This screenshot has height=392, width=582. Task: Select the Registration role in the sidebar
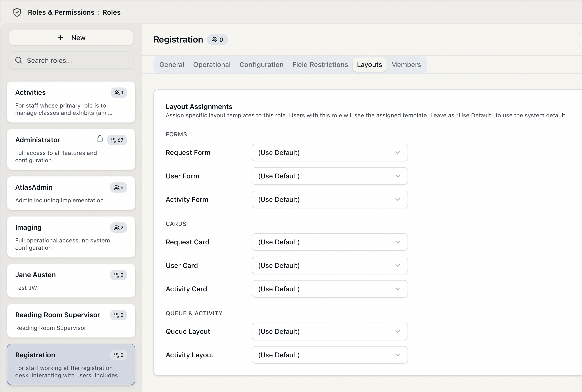[71, 364]
